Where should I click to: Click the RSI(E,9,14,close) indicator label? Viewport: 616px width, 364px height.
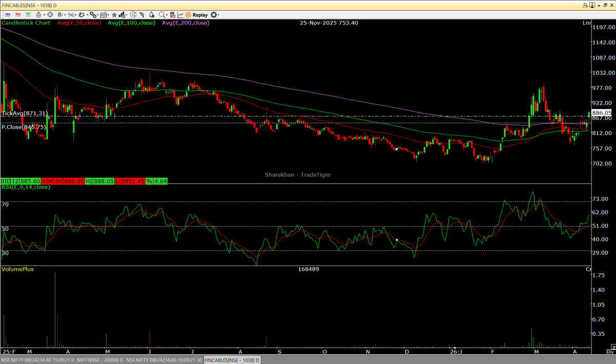[x=26, y=187]
